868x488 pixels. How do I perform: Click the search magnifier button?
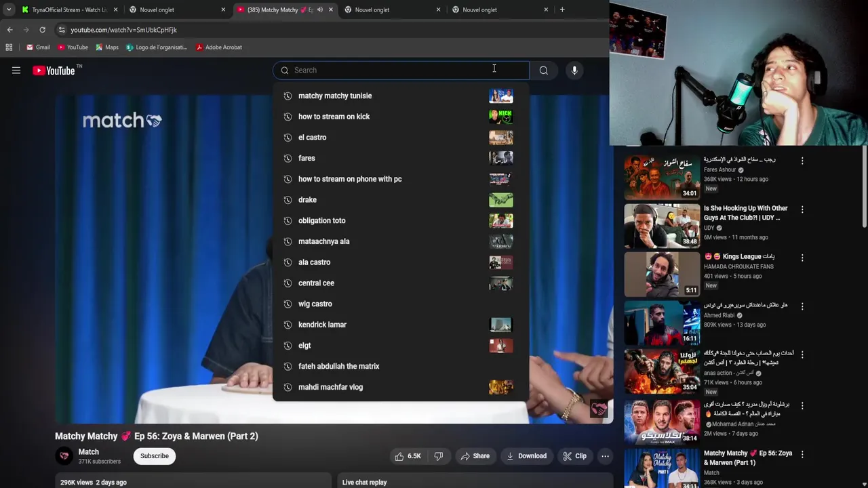(544, 70)
